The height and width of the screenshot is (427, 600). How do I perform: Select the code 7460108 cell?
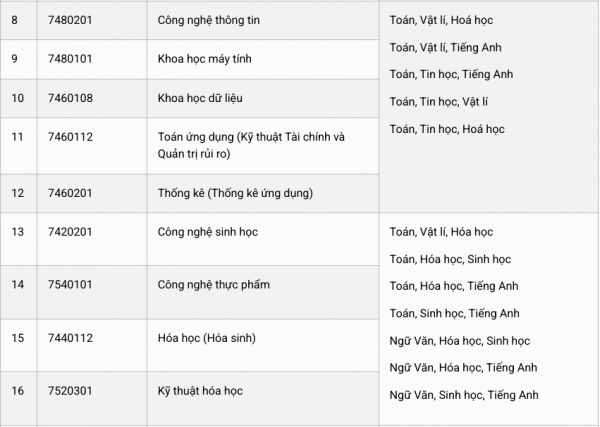[70, 97]
